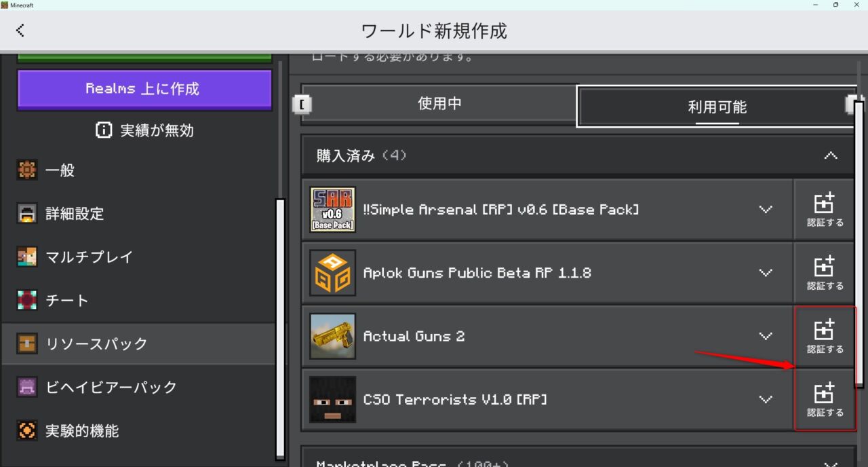Activate 認証する for Aplok Guns pack
868x467 pixels.
point(825,272)
